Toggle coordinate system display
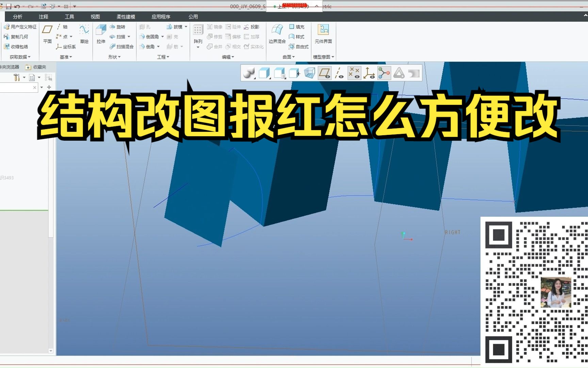This screenshot has height=368, width=588. coord(369,73)
